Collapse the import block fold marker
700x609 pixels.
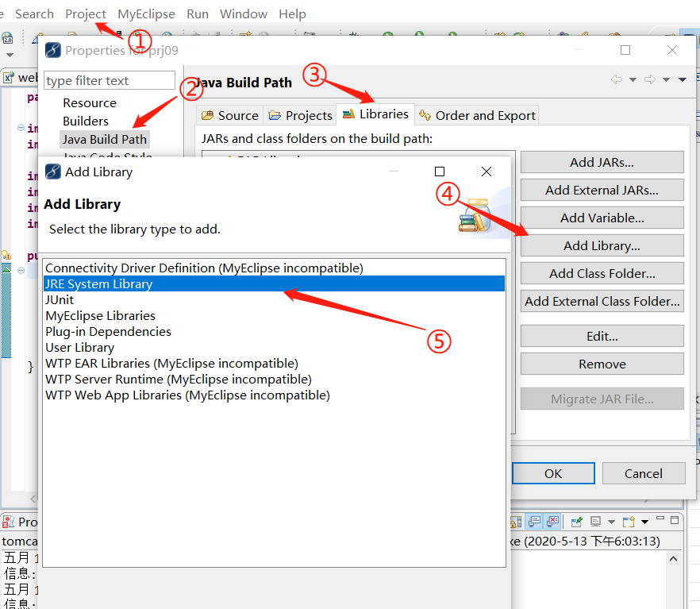[x=21, y=128]
